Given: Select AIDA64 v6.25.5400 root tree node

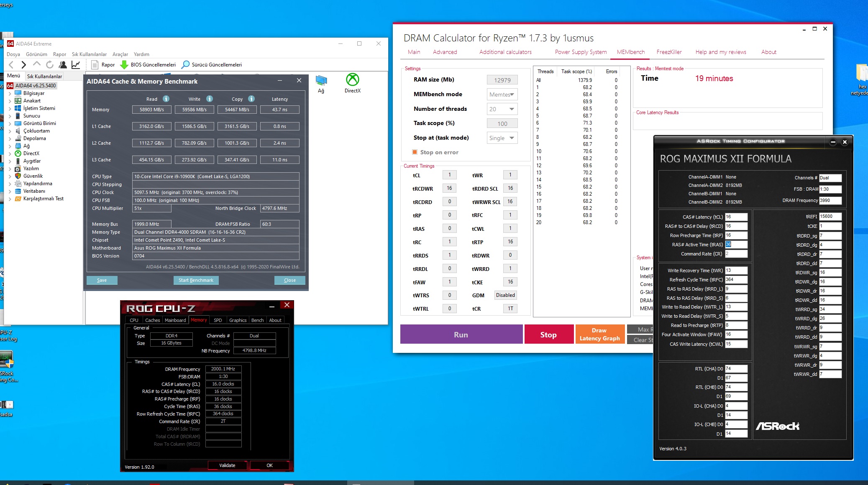Looking at the screenshot, I should tap(32, 85).
